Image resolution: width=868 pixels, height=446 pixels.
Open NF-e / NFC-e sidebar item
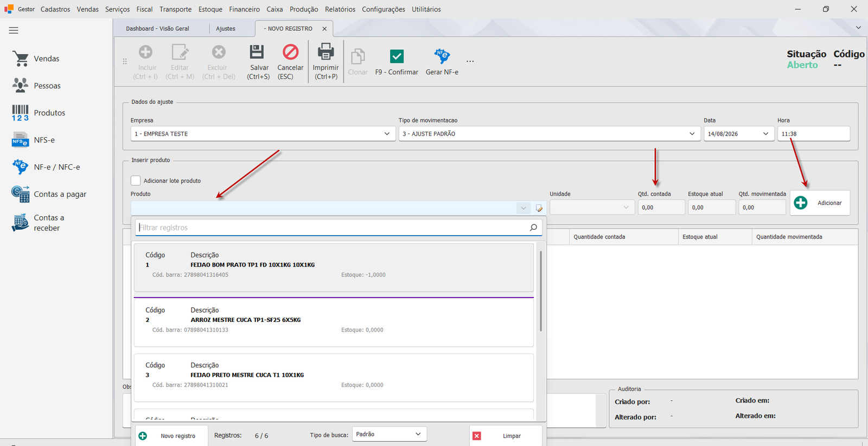click(46, 167)
